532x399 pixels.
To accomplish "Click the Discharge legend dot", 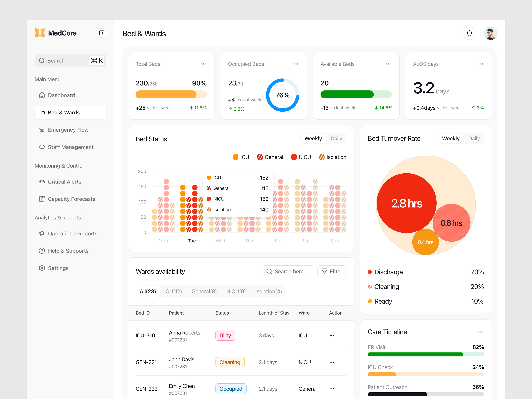I will 370,272.
